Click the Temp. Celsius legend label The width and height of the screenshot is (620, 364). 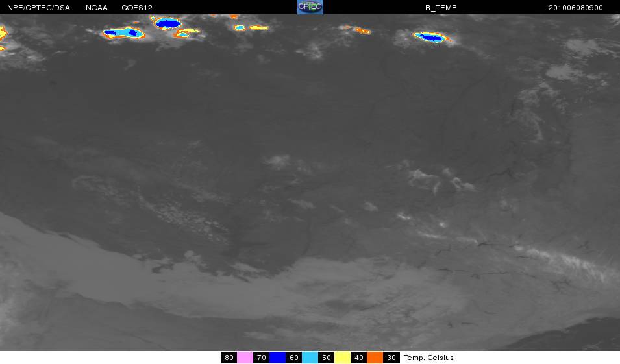tap(428, 358)
